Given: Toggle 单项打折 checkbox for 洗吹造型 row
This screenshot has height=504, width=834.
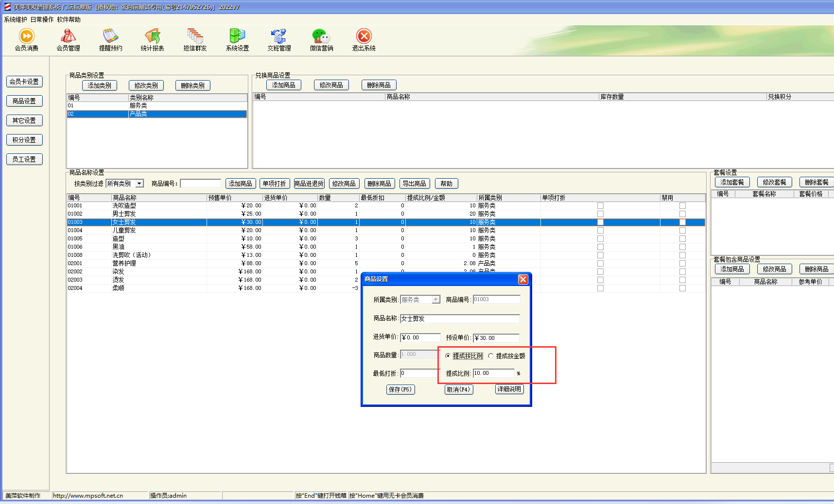Looking at the screenshot, I should (x=600, y=206).
